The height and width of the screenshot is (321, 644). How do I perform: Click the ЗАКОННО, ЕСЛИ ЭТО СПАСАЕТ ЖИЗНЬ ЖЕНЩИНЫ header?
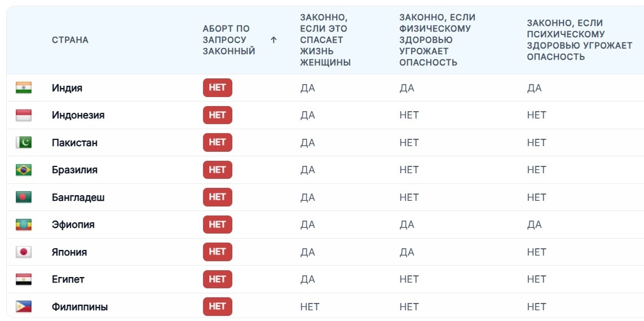(x=325, y=40)
